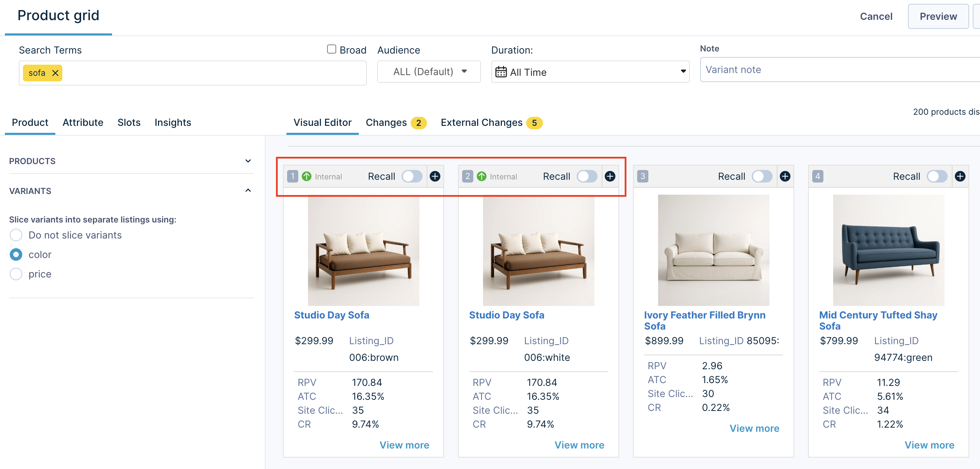This screenshot has height=469, width=980.
Task: Open the Audience ALL (Default) dropdown
Action: pos(429,72)
